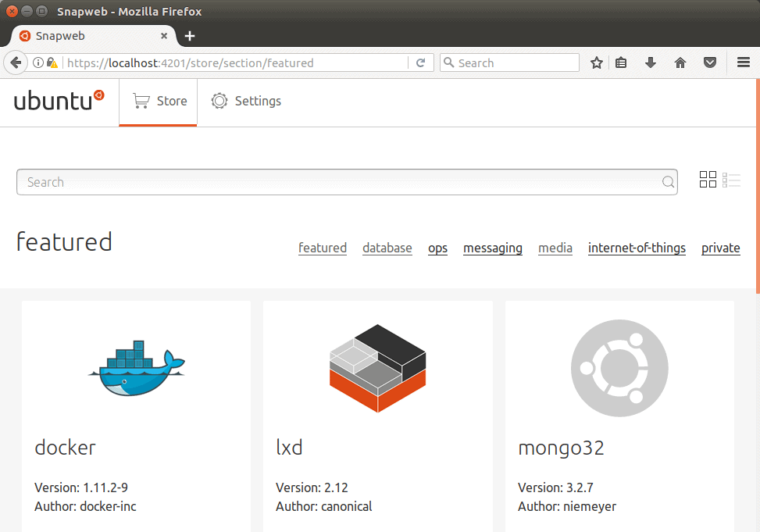Click the Store shopping cart icon
This screenshot has height=532, width=760.
(x=141, y=101)
